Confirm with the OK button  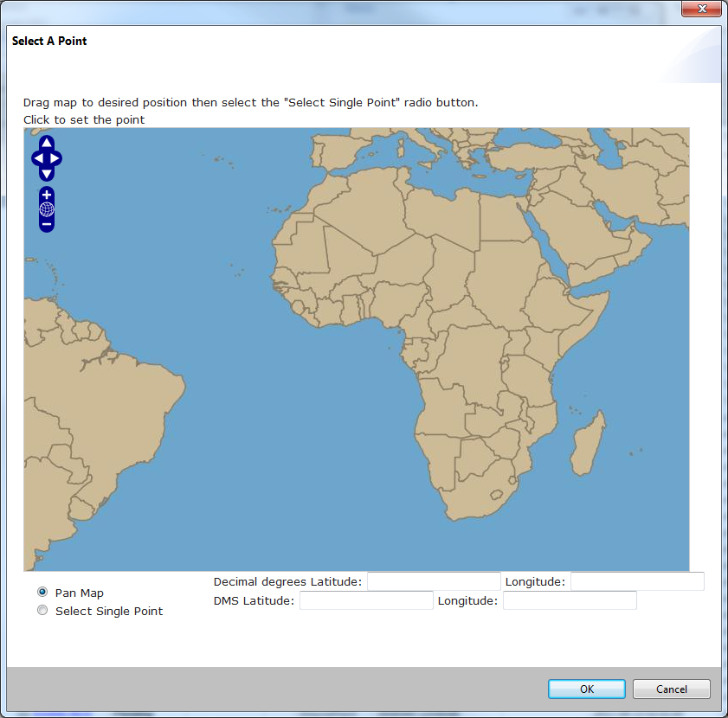click(586, 689)
